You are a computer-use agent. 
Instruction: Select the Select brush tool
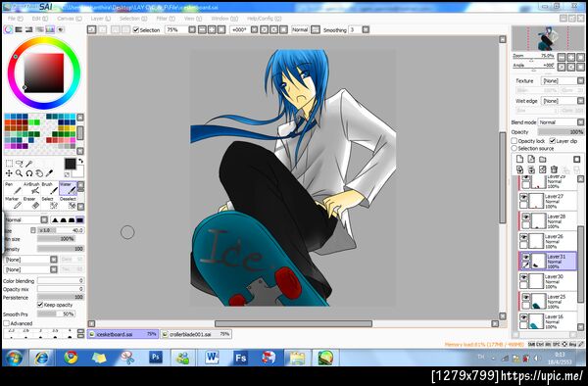[50, 203]
